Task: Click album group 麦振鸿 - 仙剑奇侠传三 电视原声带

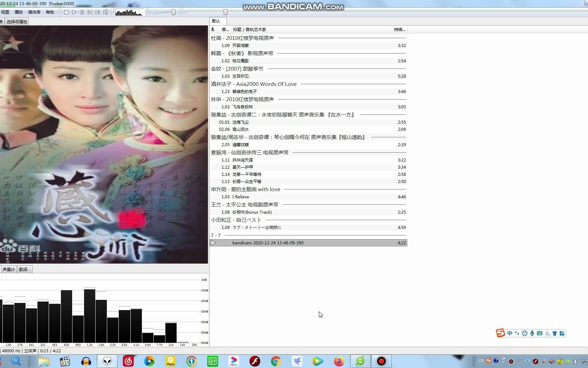Action: pyautogui.click(x=308, y=152)
